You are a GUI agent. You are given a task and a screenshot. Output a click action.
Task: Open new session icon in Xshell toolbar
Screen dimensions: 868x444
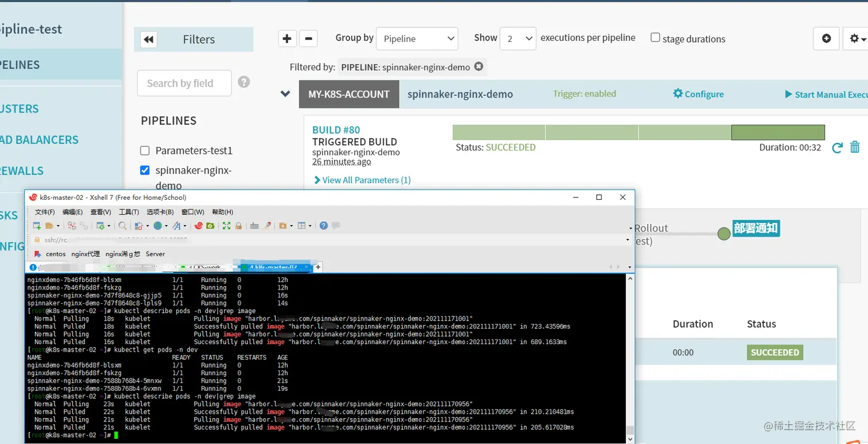click(37, 226)
